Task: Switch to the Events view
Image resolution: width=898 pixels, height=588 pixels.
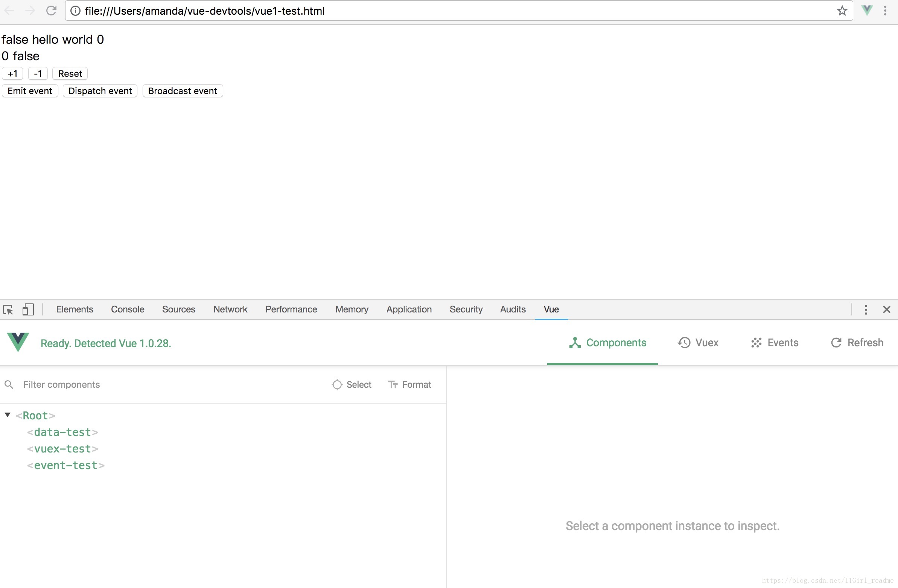Action: 775,343
